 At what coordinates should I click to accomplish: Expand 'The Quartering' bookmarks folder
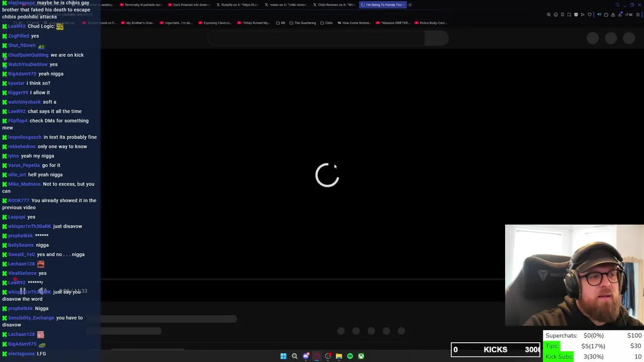[x=302, y=23]
